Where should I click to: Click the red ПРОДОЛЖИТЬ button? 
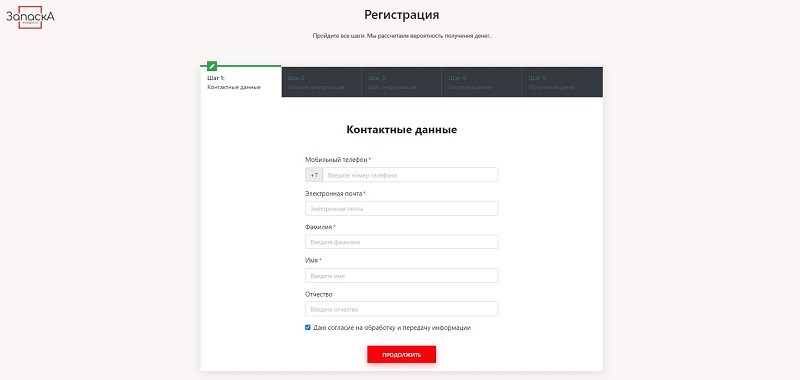(402, 354)
